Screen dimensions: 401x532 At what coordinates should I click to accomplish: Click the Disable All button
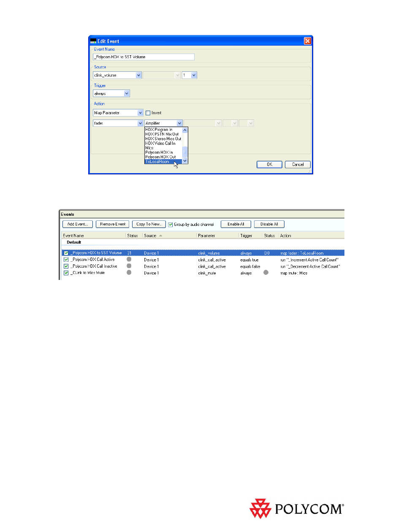coord(269,224)
